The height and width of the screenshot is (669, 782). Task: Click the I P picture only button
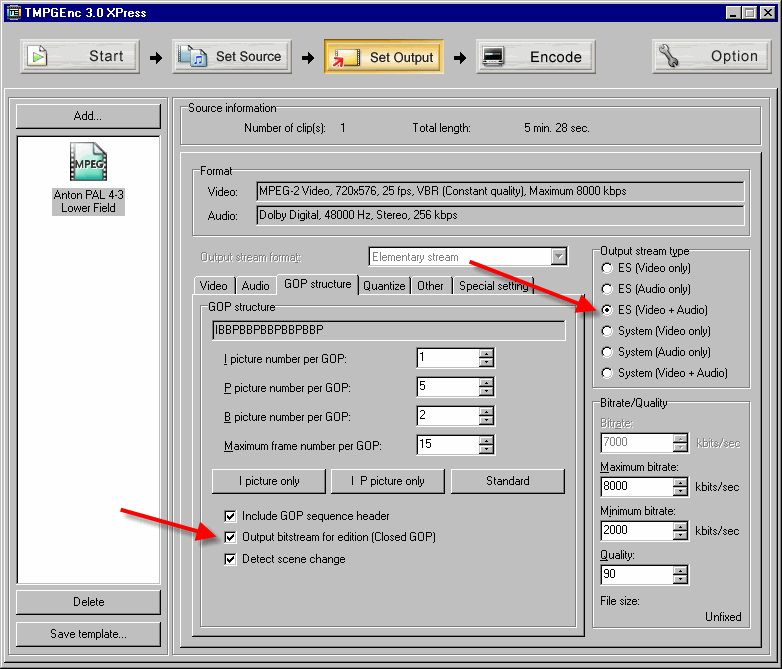tap(388, 481)
